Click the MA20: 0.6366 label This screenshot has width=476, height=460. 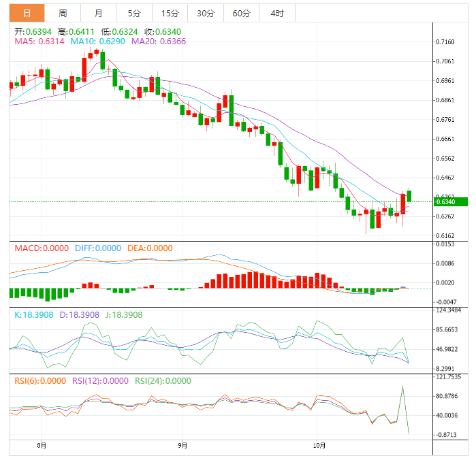pos(159,42)
